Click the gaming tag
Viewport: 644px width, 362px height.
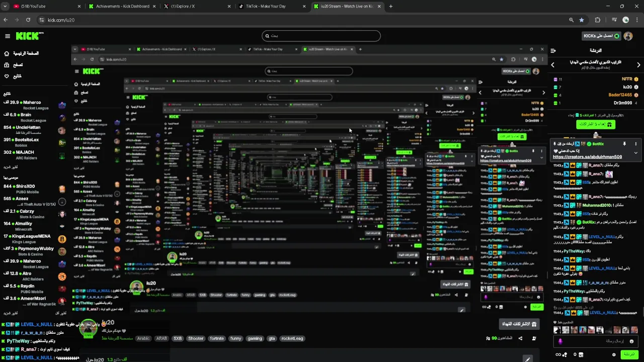(x=255, y=338)
